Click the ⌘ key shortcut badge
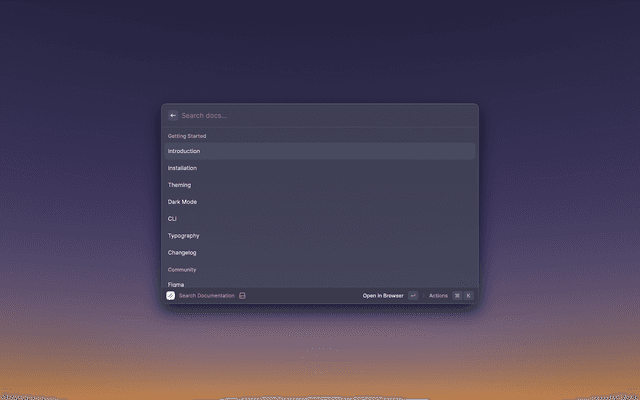Viewport: 640px width, 400px height. coord(457,296)
